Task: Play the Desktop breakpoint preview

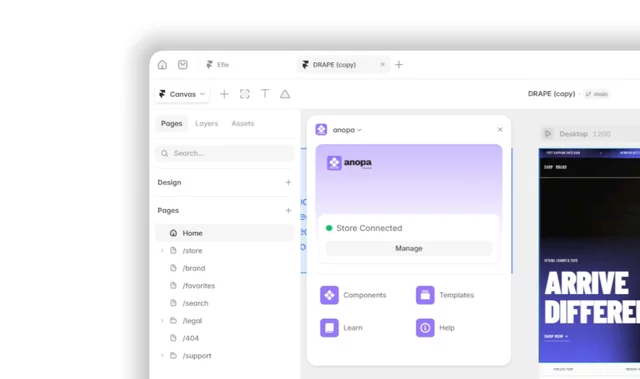Action: tap(548, 133)
